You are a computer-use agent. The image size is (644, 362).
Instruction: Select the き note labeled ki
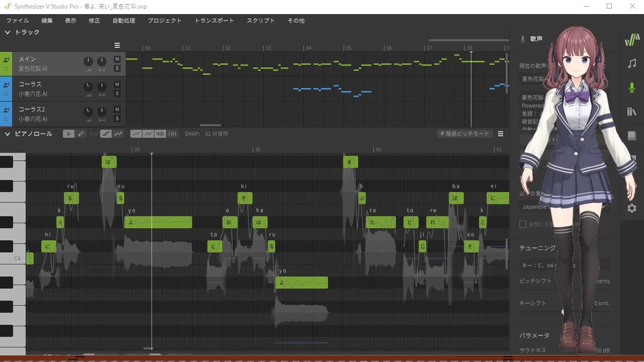point(245,198)
